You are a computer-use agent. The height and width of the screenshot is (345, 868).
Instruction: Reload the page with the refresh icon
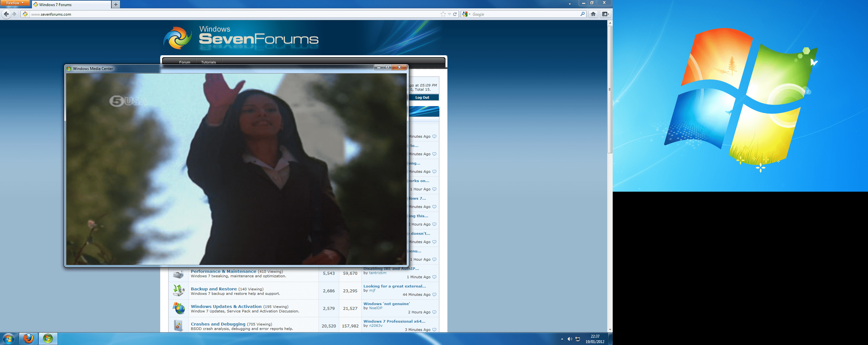455,14
